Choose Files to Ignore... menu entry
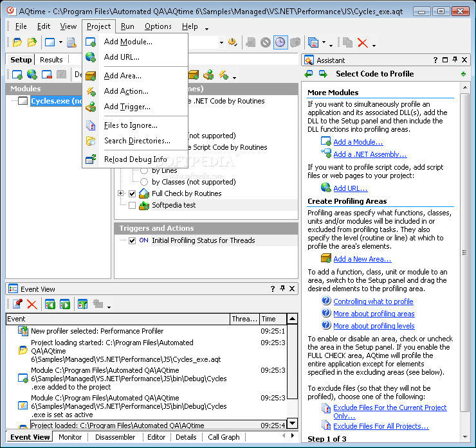 click(135, 125)
